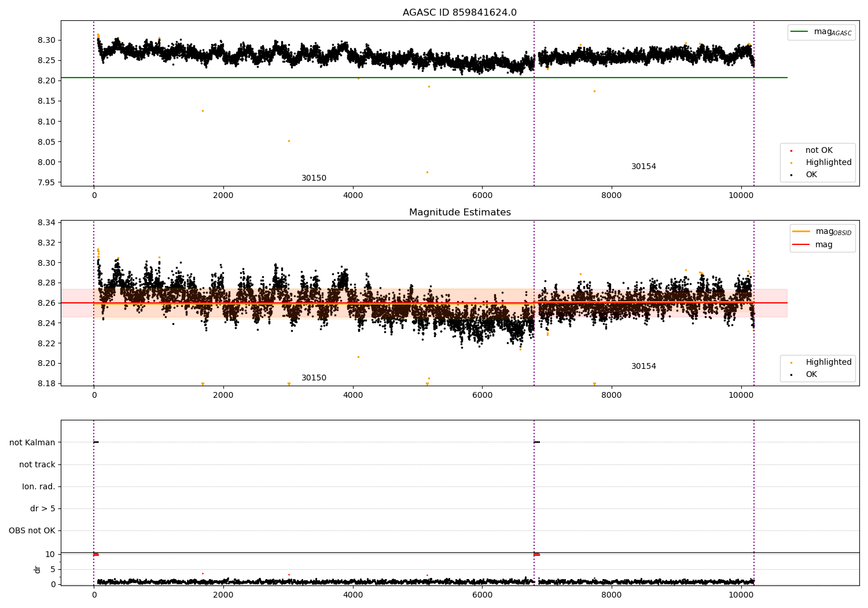Select the mag AGASC legend entry

[821, 32]
